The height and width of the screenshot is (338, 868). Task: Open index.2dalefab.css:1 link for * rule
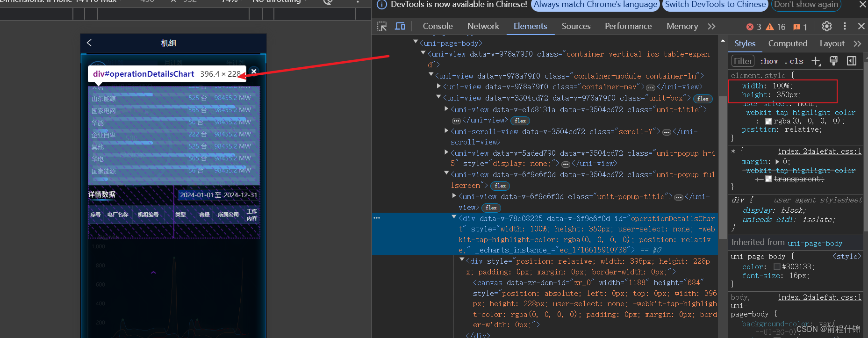(x=819, y=151)
